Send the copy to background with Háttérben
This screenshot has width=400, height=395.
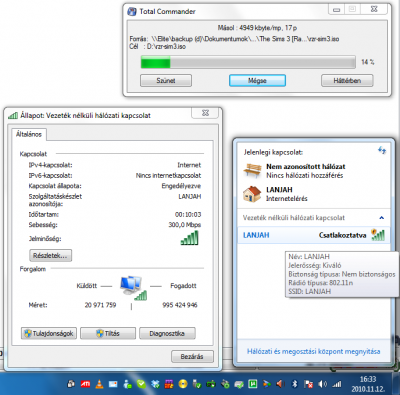[347, 81]
